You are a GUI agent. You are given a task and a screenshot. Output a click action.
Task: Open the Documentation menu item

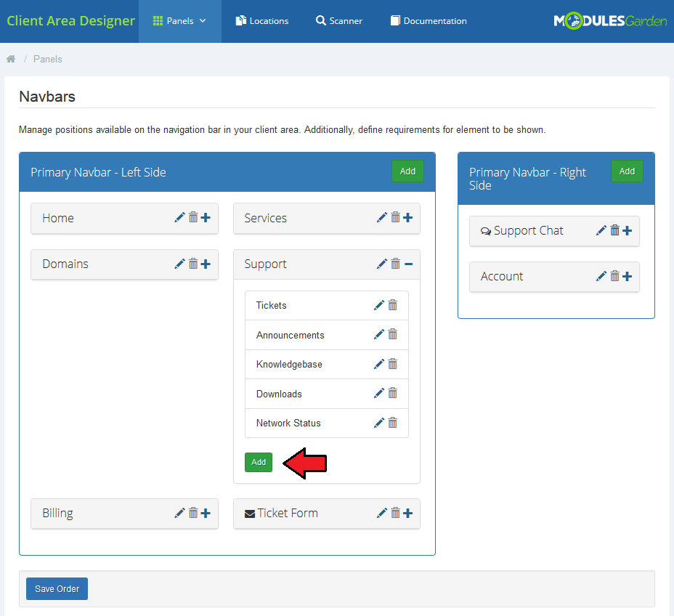point(429,21)
